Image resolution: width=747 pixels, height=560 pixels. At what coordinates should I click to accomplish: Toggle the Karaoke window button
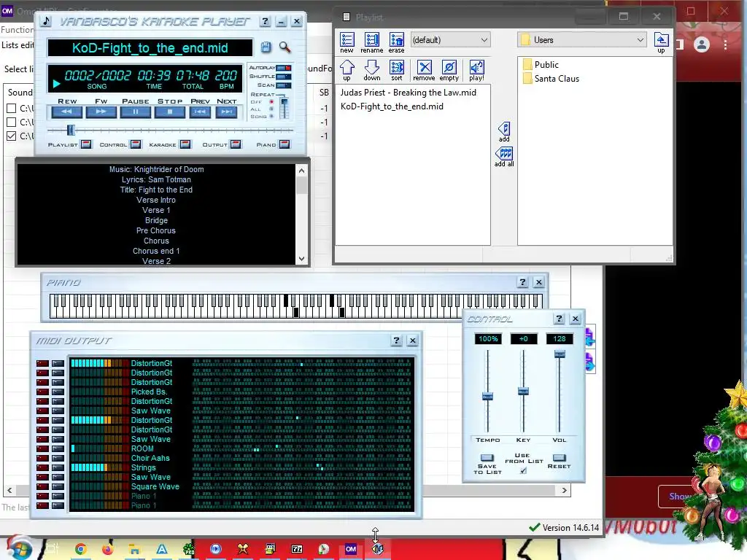(186, 144)
